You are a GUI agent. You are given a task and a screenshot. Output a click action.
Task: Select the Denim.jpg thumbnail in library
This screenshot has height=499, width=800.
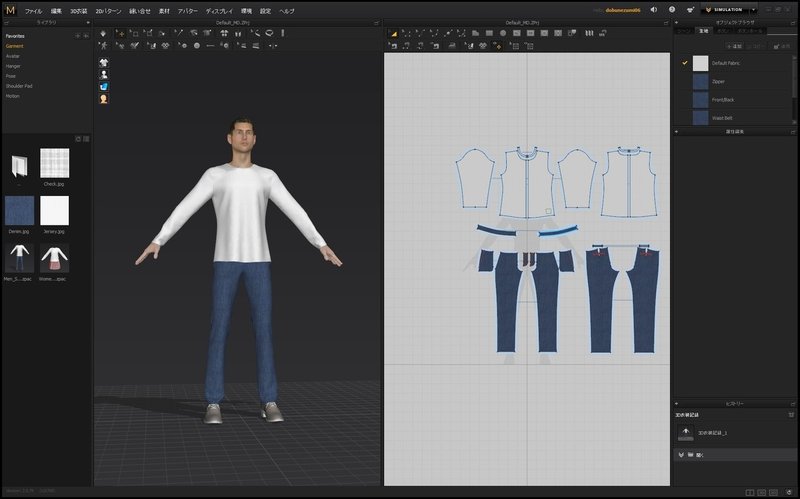(x=20, y=210)
